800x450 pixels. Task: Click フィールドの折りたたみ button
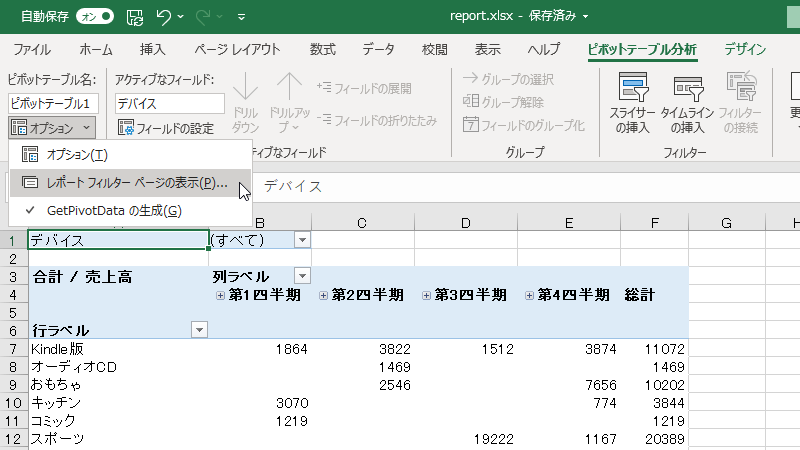click(x=378, y=120)
